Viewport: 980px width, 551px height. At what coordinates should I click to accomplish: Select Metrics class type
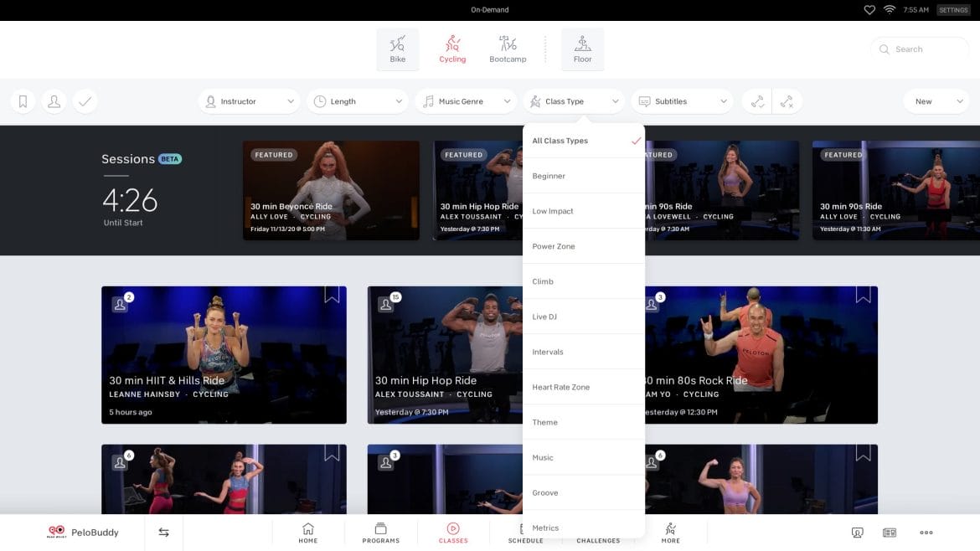coord(584,526)
